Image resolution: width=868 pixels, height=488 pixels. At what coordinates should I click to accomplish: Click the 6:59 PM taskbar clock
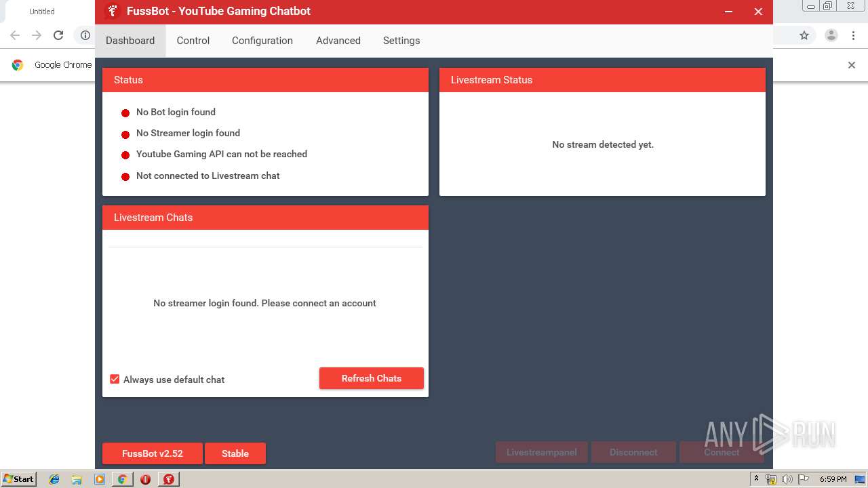[x=833, y=479]
